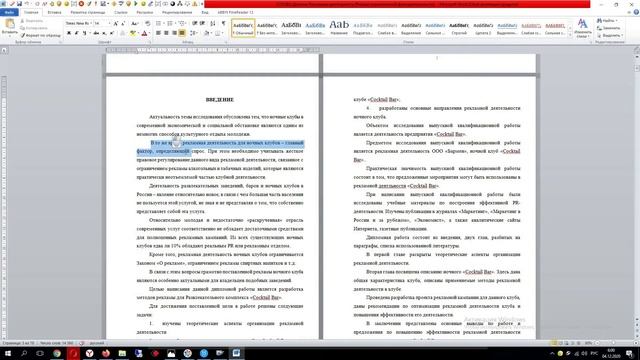Toggle Subscript formatting

click(104, 33)
